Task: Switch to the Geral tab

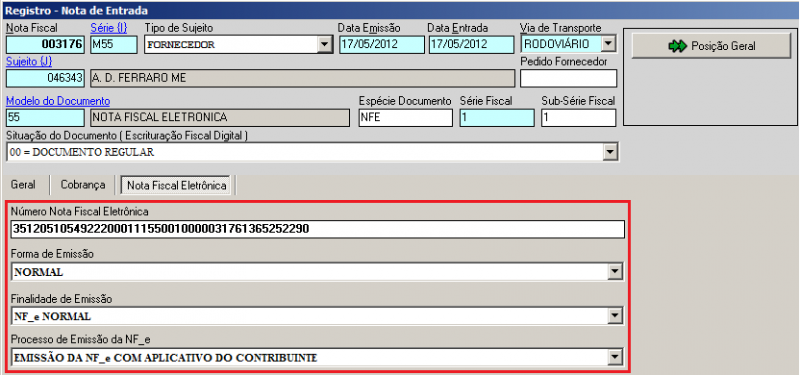Action: pyautogui.click(x=23, y=185)
